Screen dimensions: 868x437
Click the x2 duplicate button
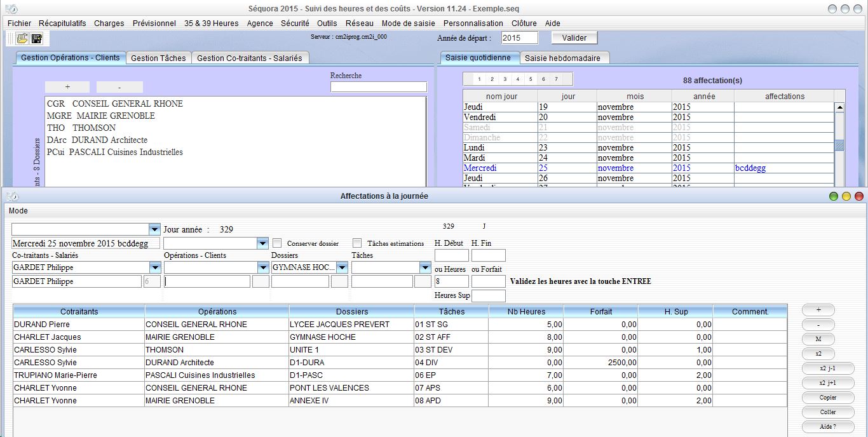(818, 354)
